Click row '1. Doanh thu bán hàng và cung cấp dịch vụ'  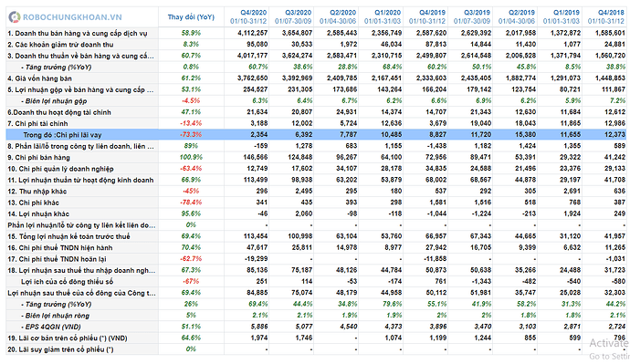pyautogui.click(x=316, y=33)
